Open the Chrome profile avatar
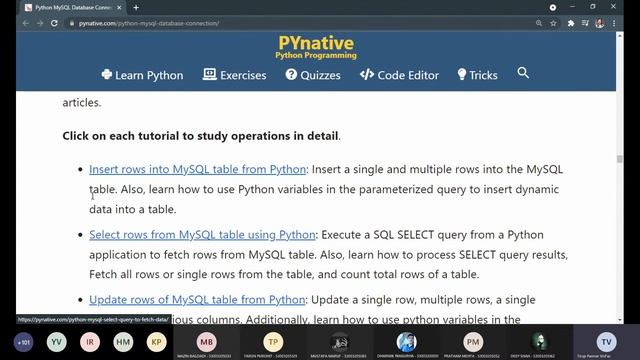The image size is (640, 360). [600, 23]
